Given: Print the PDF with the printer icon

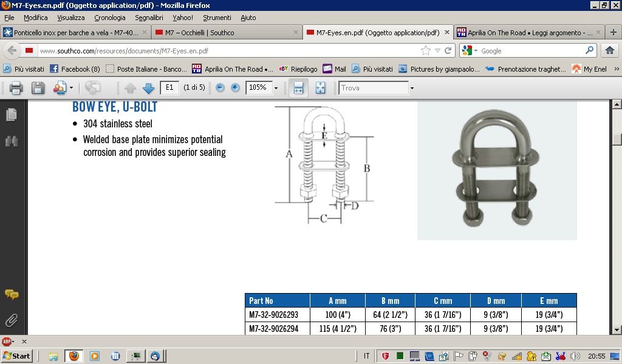Looking at the screenshot, I should pyautogui.click(x=16, y=88).
